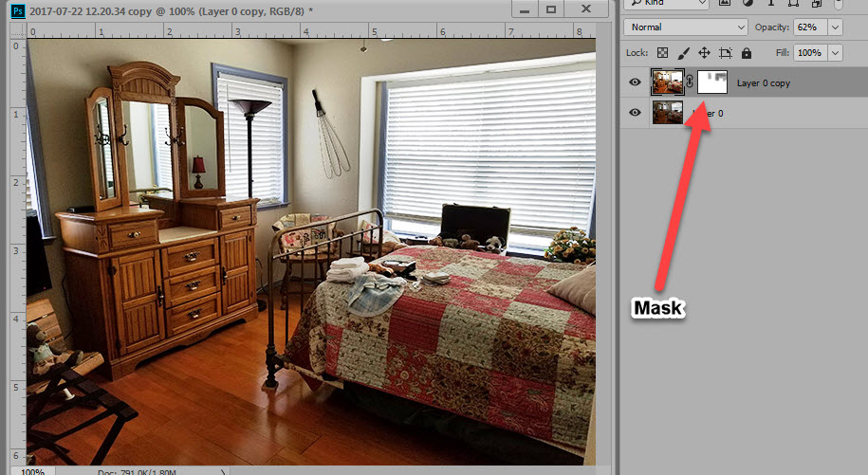Screen dimensions: 868x475
Task: Click the Opacity 62% value field
Action: pos(810,27)
